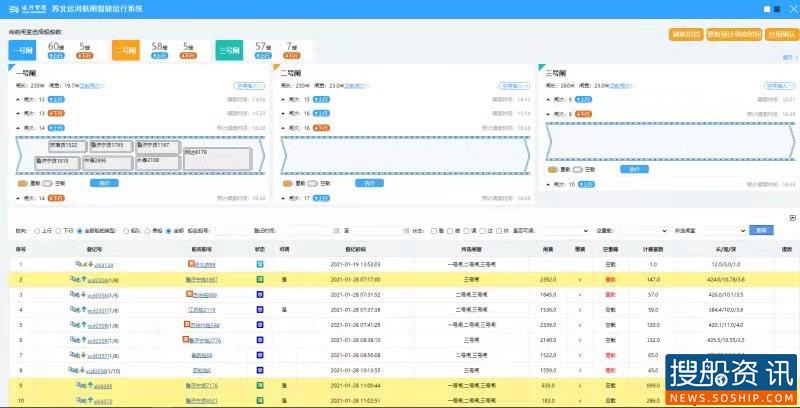Click the collapse panel icon above the query button

pos(792,218)
